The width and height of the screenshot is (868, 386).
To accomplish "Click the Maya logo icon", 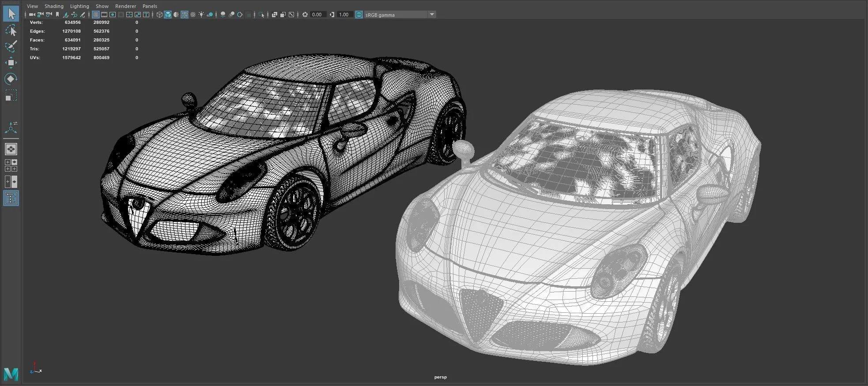I will click(11, 374).
